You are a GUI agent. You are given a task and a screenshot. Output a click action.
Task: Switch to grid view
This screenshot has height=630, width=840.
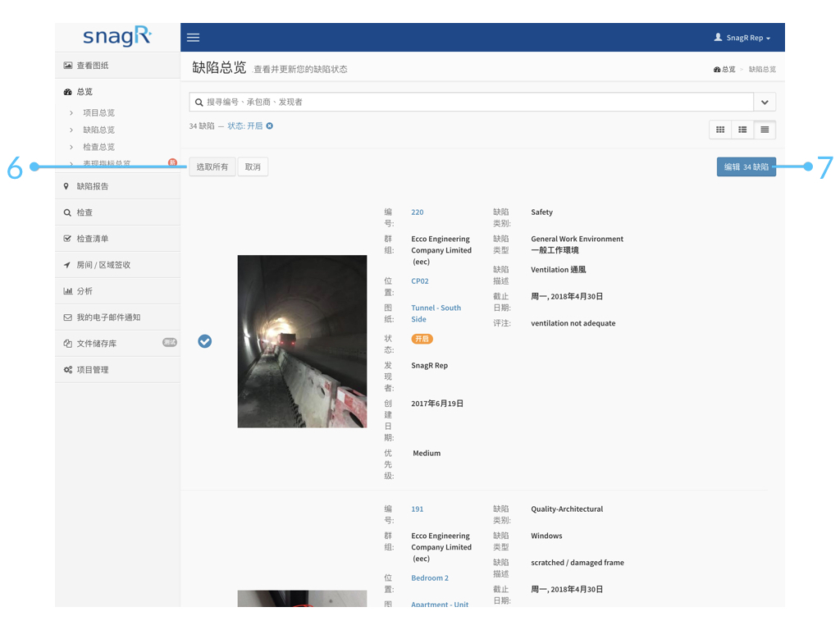click(x=720, y=130)
